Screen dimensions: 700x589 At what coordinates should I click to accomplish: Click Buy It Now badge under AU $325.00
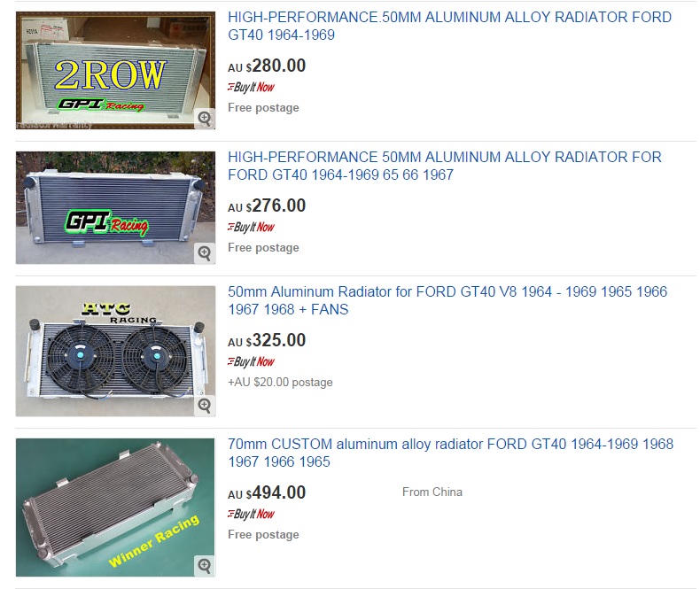pyautogui.click(x=251, y=361)
